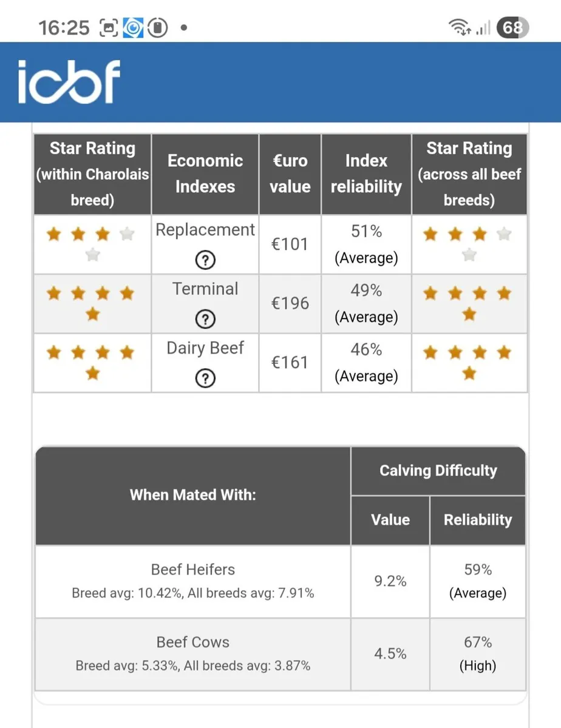Tap the 67% (High) reliability cell
This screenshot has width=561, height=728.
tap(477, 654)
